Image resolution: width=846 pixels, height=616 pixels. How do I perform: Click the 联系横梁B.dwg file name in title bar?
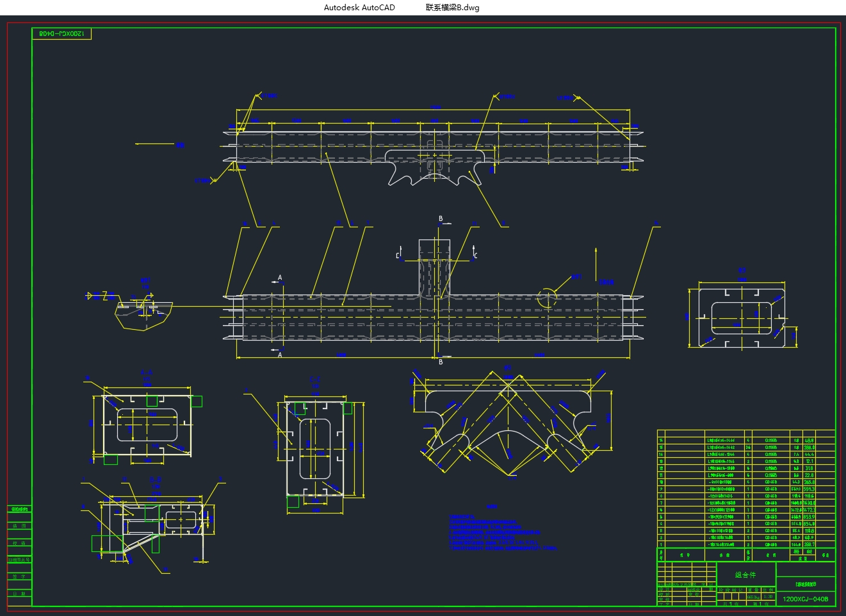(452, 8)
